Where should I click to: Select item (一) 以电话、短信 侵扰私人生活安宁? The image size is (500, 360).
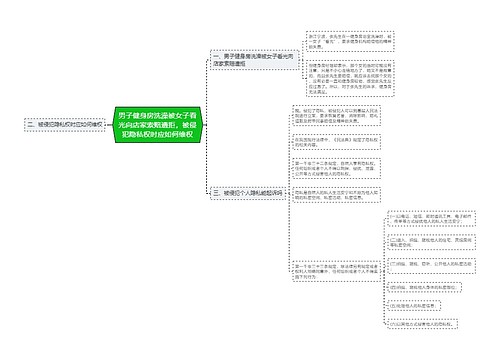pyautogui.click(x=431, y=219)
